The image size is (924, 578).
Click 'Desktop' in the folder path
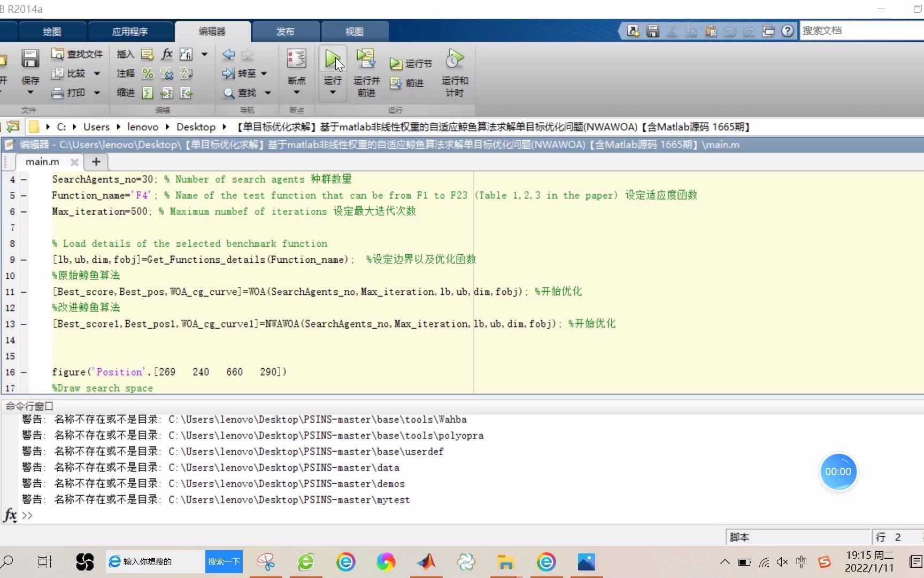pos(196,127)
